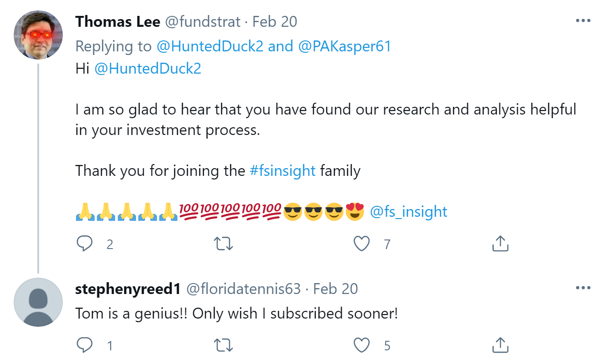Image resolution: width=606 pixels, height=364 pixels.
Task: Open Thomas Lee's profile picture
Action: click(x=38, y=35)
